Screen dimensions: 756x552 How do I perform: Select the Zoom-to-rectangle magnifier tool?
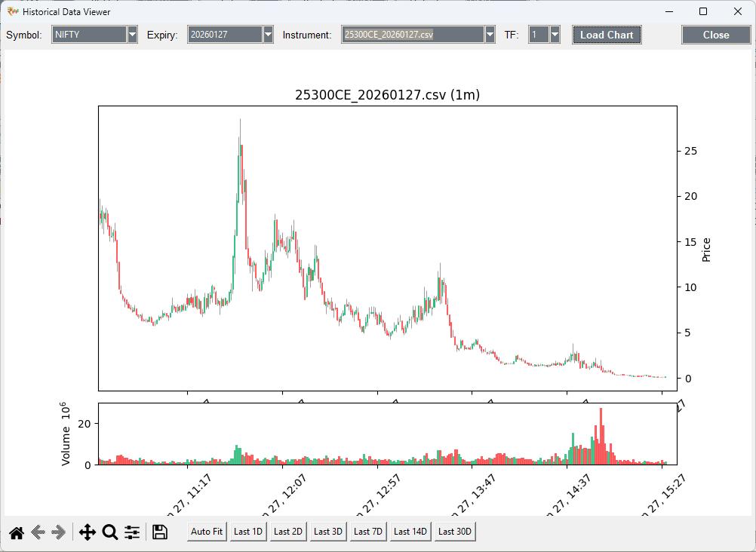tap(109, 532)
